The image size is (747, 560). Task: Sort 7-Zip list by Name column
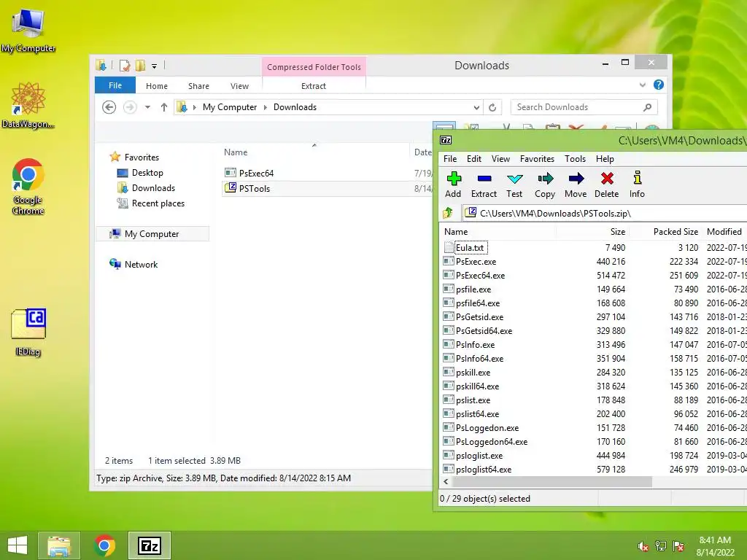(498, 232)
